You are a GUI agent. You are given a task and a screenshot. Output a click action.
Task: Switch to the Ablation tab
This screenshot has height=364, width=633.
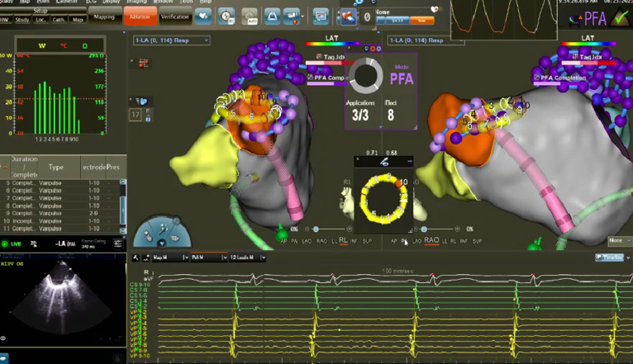138,16
